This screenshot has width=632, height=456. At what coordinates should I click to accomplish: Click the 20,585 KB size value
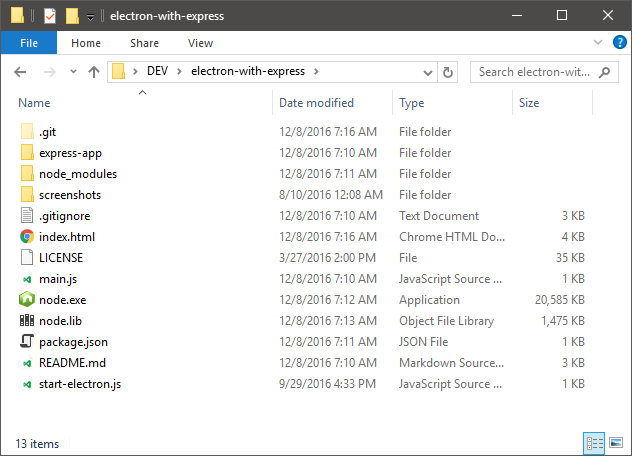click(559, 300)
